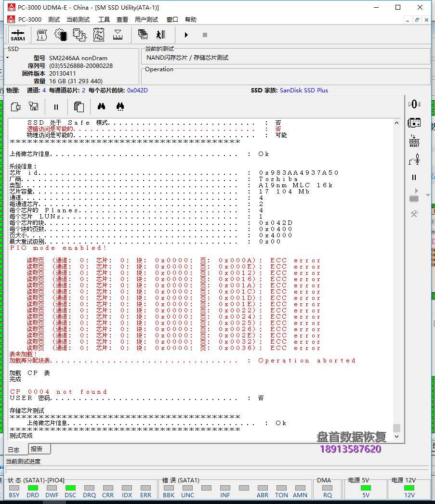Open the PC-3000 menu
435x504 pixels.
tap(30, 20)
